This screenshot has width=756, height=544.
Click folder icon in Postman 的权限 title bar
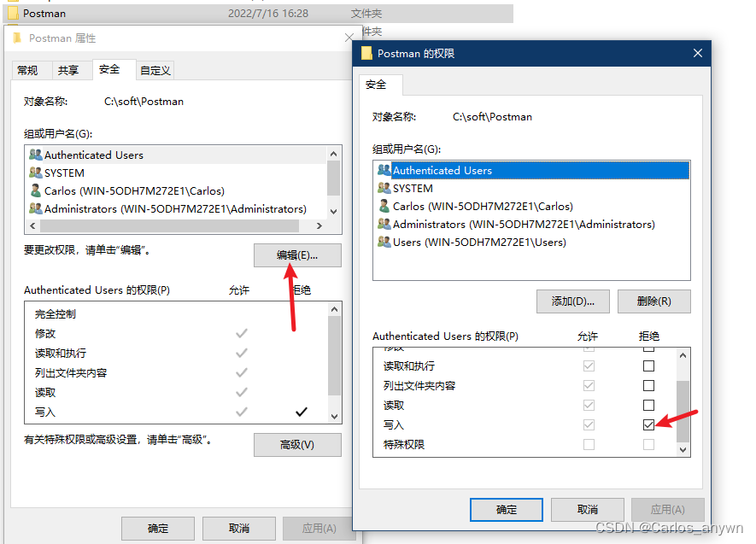coord(366,53)
